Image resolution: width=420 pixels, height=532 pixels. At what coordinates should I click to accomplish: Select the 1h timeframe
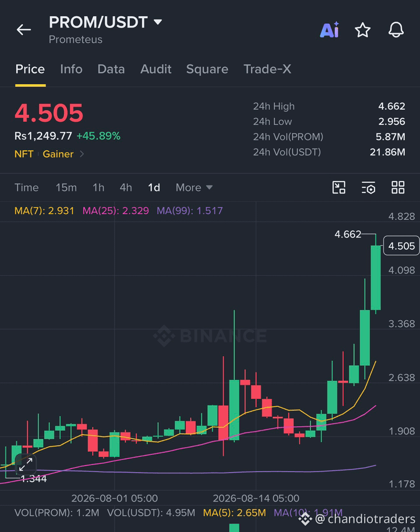pos(98,187)
